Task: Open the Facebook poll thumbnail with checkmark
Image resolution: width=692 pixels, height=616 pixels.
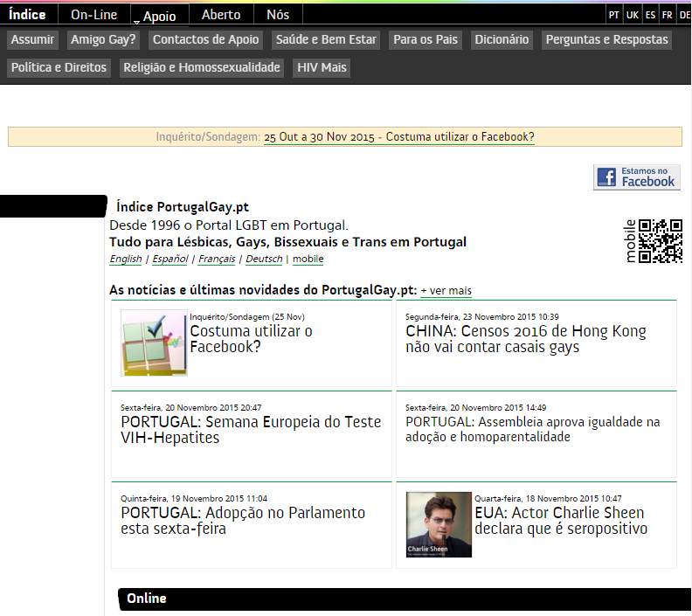Action: (154, 343)
